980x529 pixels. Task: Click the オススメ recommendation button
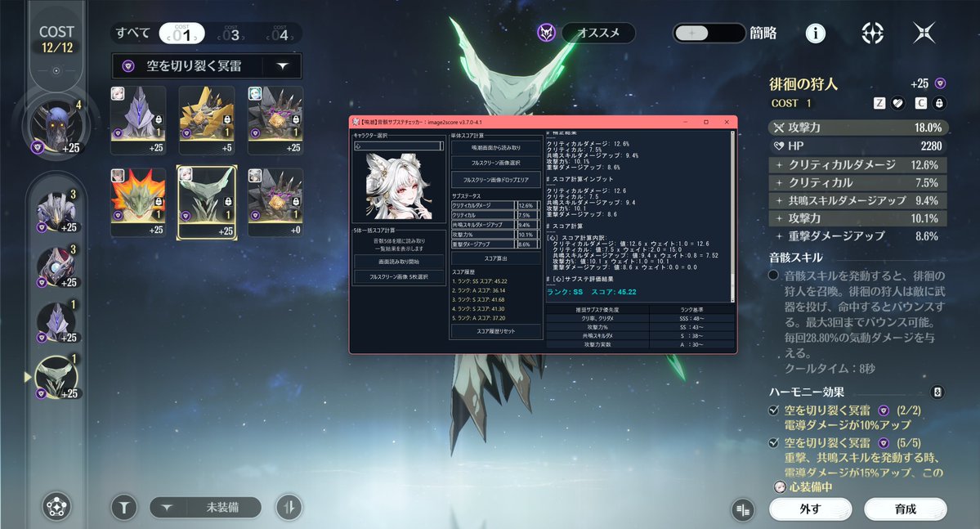pos(598,33)
